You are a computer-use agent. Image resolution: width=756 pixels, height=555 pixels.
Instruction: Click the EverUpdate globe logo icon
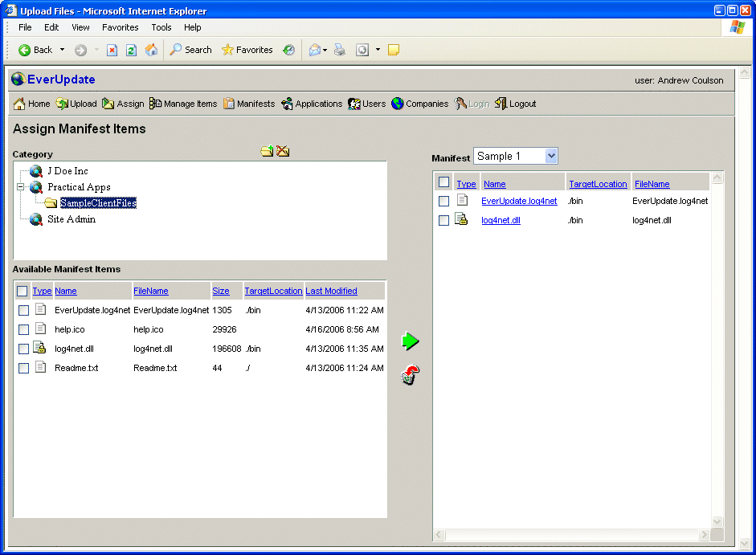[x=18, y=79]
